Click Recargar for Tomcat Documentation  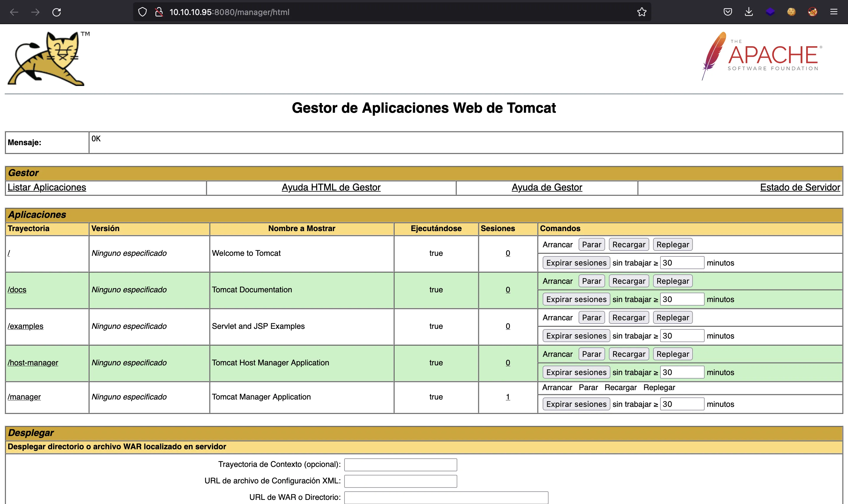click(x=629, y=281)
